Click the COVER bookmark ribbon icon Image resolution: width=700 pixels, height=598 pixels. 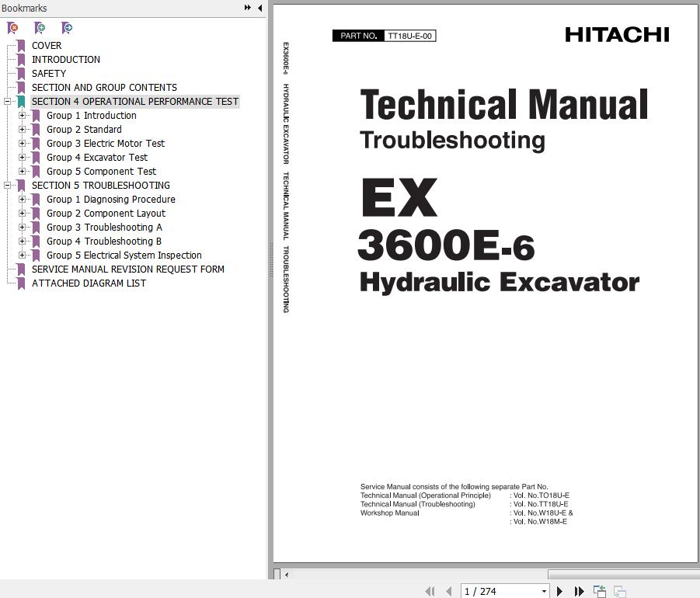point(21,46)
